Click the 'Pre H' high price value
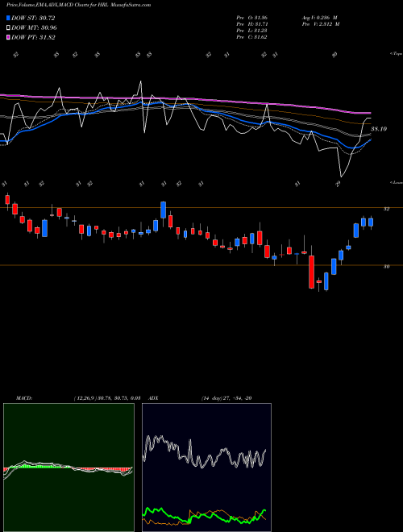Viewport: 403px width, 532px height. click(x=252, y=24)
